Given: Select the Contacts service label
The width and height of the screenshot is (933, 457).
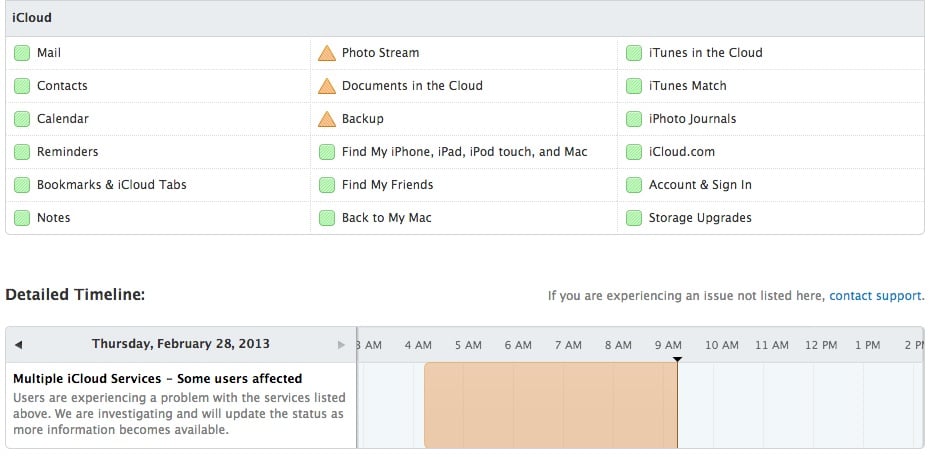Looking at the screenshot, I should 62,86.
